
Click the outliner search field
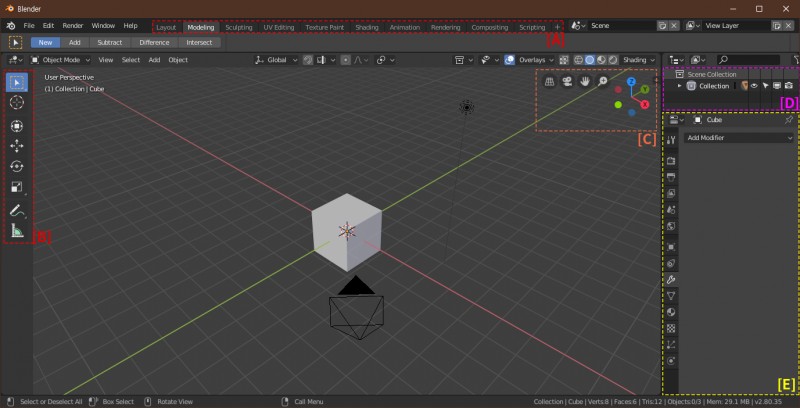pos(749,60)
